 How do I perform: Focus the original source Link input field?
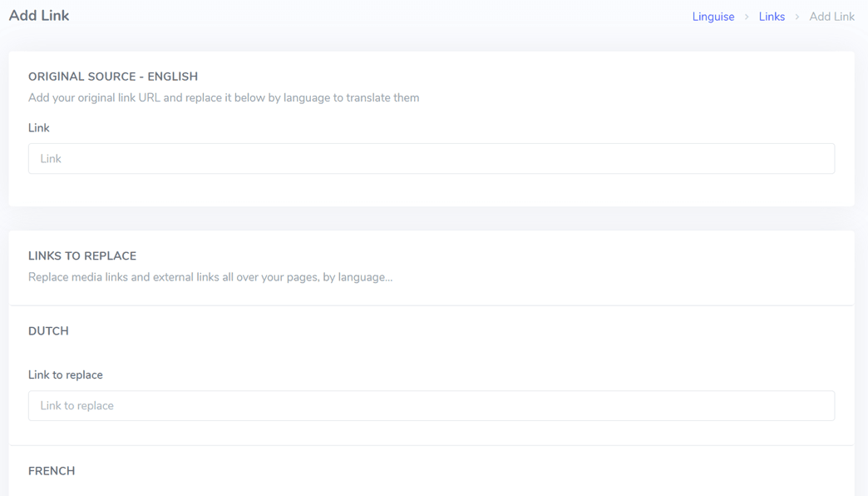click(432, 158)
